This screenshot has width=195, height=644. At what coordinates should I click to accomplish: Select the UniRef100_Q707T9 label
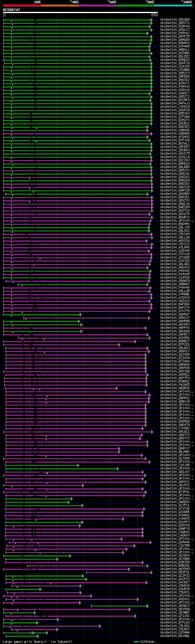pyautogui.click(x=175, y=311)
